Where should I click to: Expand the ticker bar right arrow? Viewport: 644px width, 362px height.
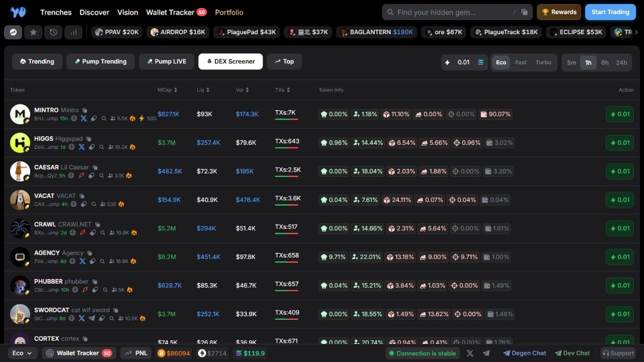[x=636, y=32]
